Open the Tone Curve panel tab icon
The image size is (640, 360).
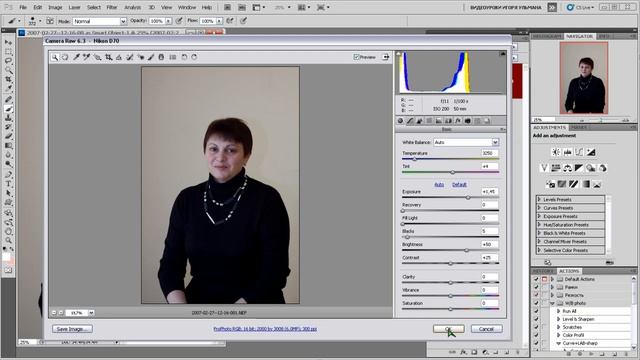tap(410, 121)
